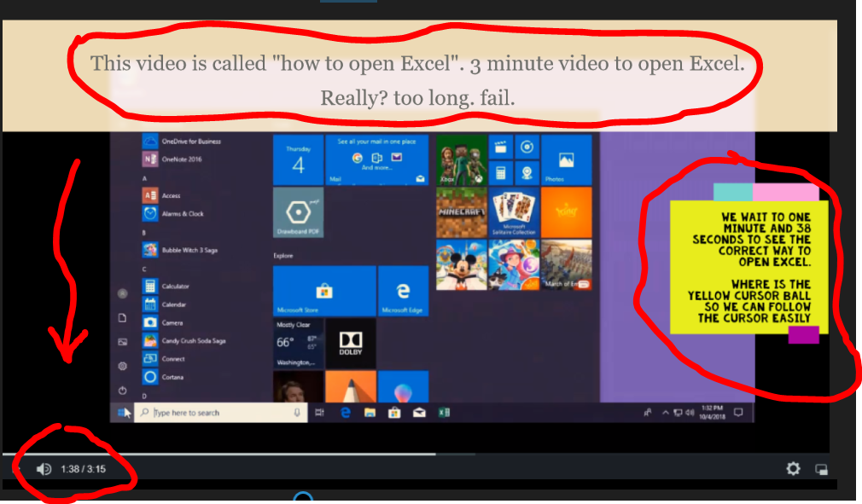The width and height of the screenshot is (862, 504).
Task: Open the Microsoft Edge tile
Action: (403, 291)
